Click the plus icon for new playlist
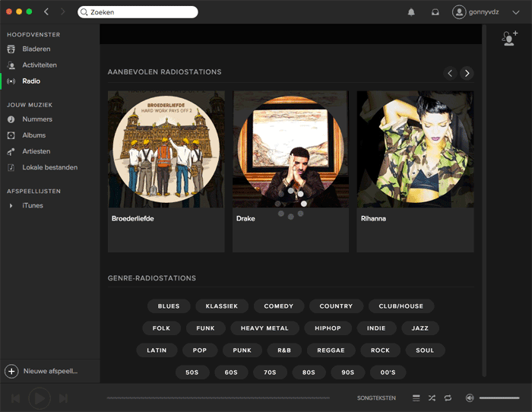 (x=11, y=371)
